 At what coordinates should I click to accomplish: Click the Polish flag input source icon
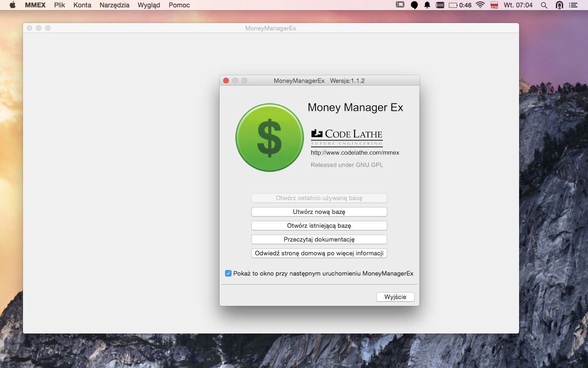(494, 5)
